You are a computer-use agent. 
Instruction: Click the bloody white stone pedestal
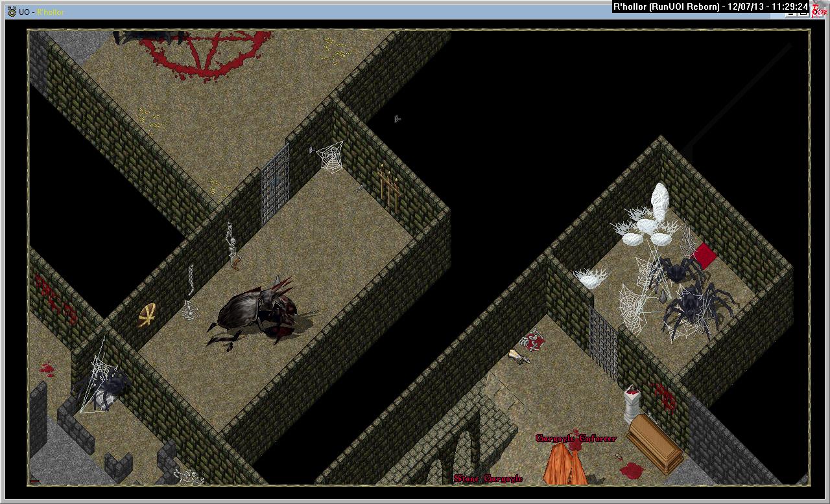pos(632,406)
